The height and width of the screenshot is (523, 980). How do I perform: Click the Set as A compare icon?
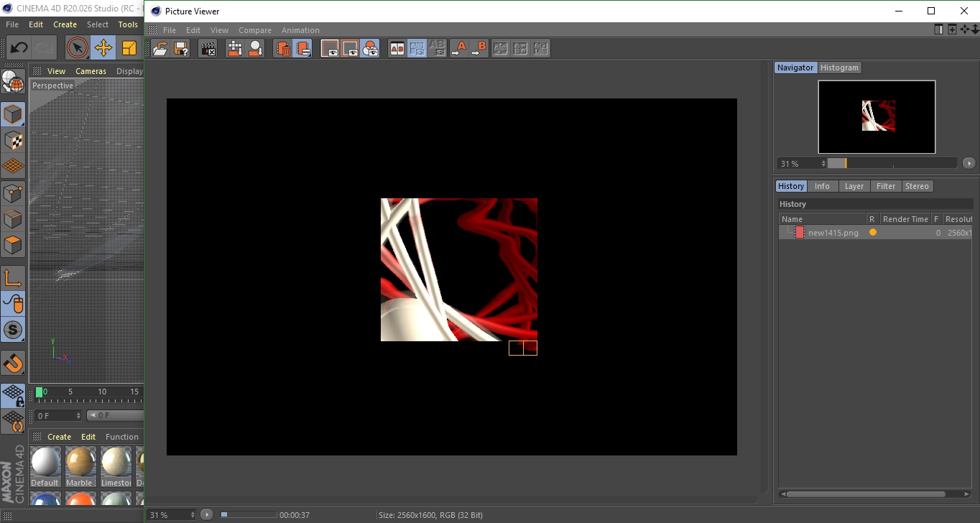[x=458, y=49]
